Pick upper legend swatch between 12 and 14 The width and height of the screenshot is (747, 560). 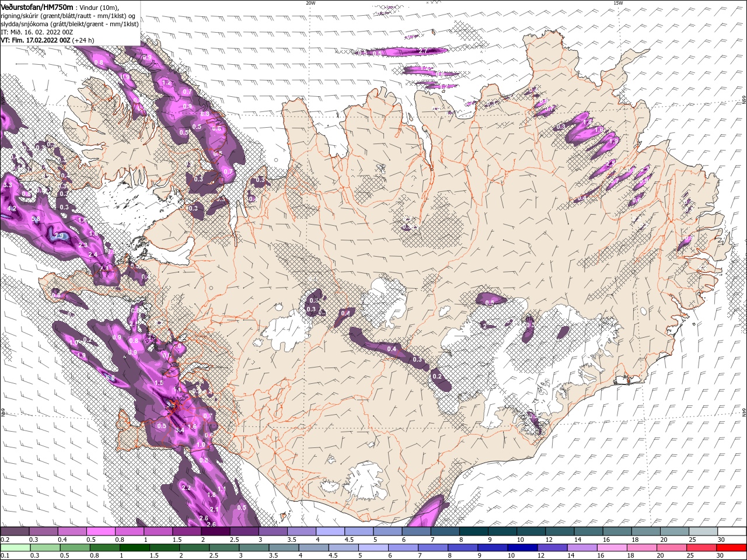[560, 531]
